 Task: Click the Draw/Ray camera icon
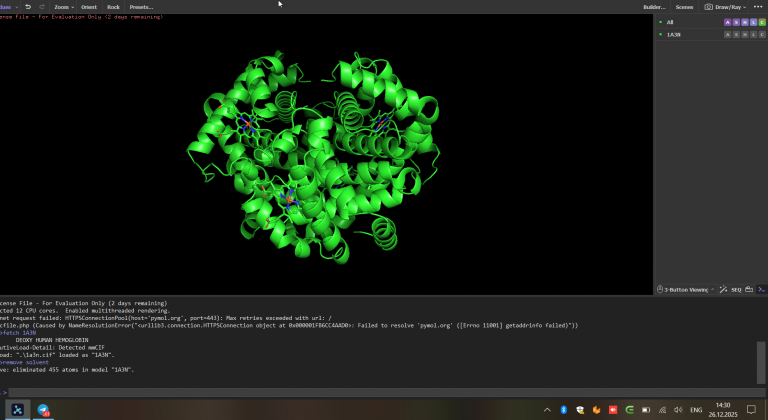708,7
